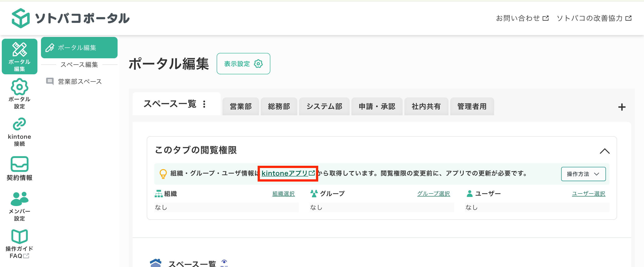
Task: Expand the 操作方法 dropdown
Action: click(x=583, y=174)
